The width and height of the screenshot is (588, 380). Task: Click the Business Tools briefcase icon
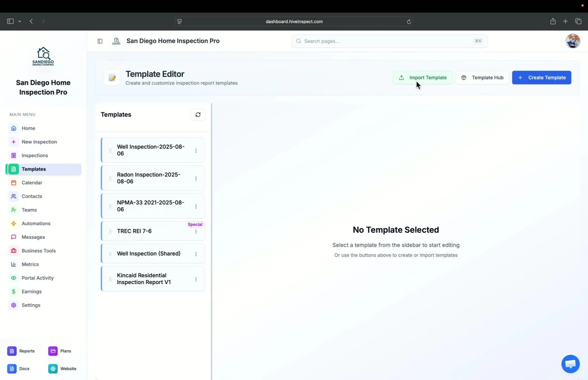click(13, 251)
